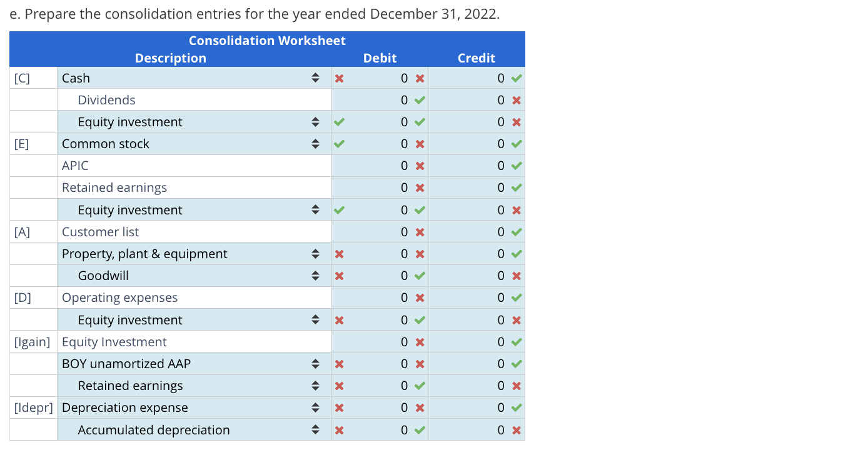Open the Property, plant & equipment dropdown
The width and height of the screenshot is (868, 460).
pyautogui.click(x=315, y=253)
